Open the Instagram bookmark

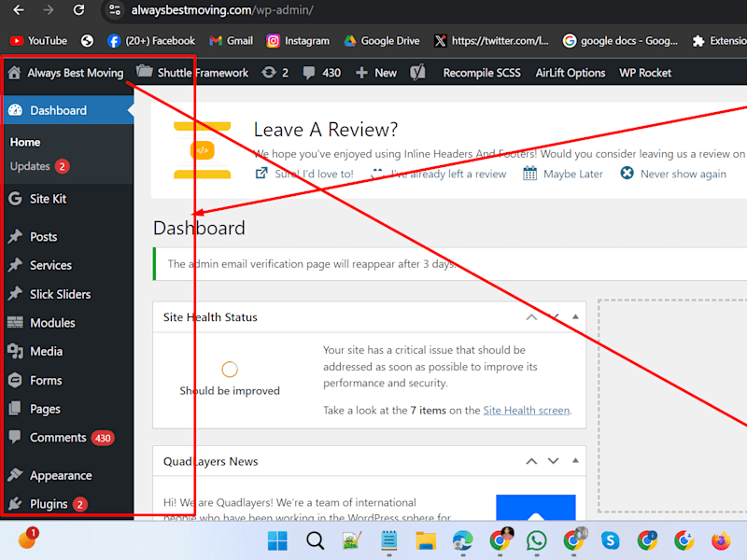298,41
